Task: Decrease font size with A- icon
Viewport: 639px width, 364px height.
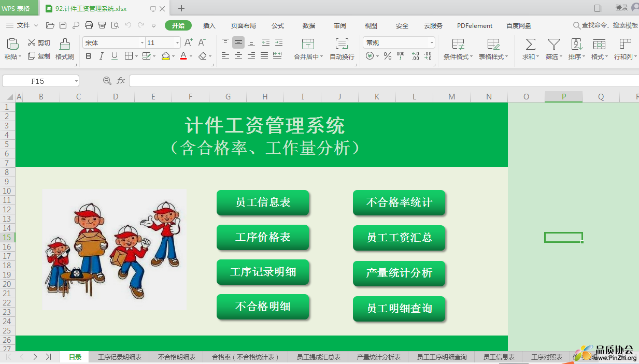Action: tap(202, 42)
